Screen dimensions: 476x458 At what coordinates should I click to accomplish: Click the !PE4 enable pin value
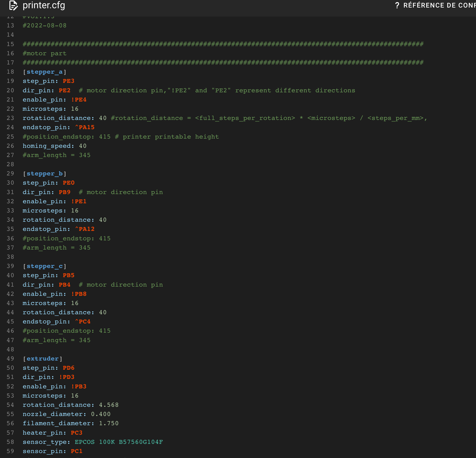79,100
